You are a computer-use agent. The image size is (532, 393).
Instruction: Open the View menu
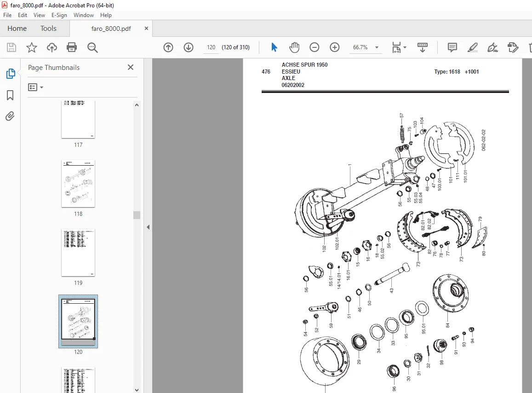[x=39, y=15]
